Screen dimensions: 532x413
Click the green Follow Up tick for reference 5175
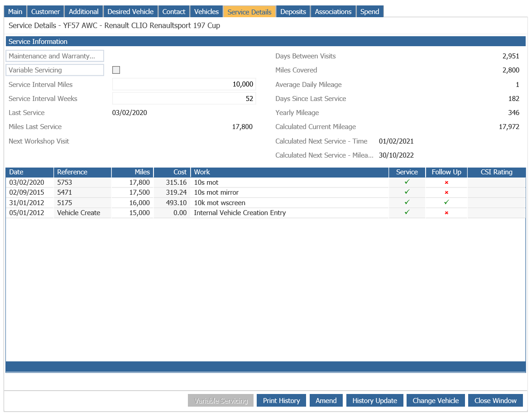[446, 202]
